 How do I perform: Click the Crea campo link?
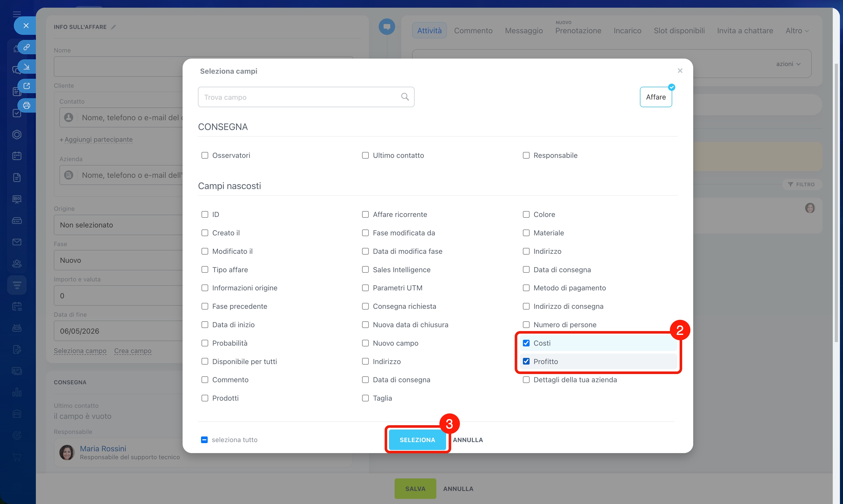(x=133, y=351)
